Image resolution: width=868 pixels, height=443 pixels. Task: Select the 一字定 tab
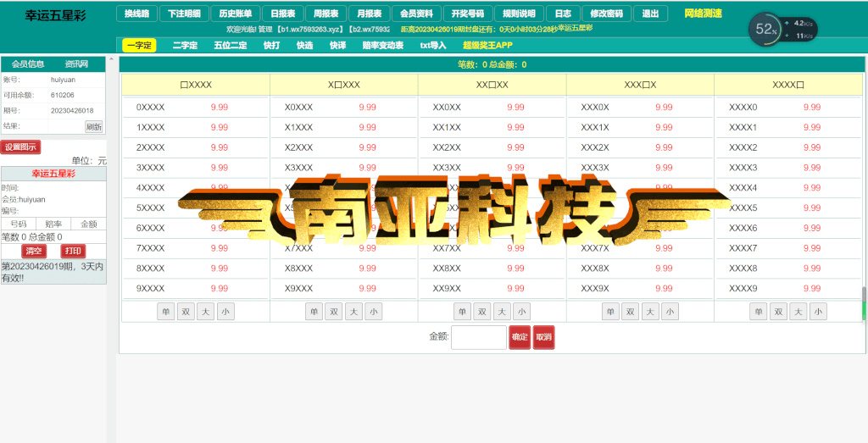(x=140, y=46)
